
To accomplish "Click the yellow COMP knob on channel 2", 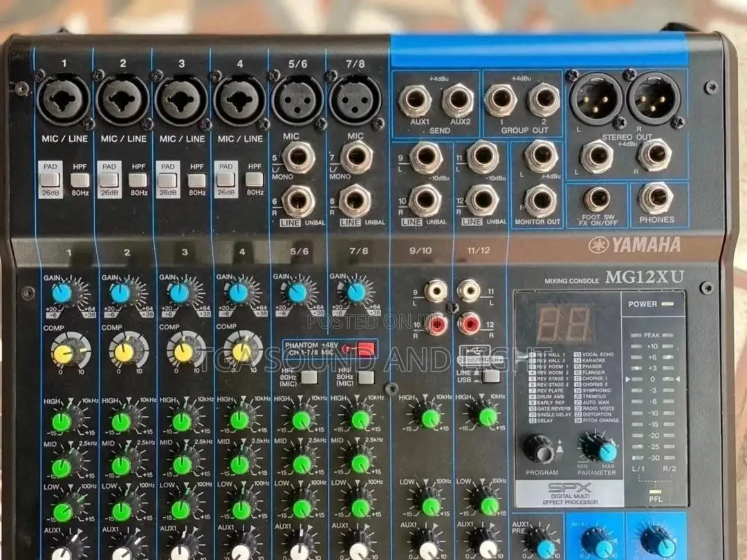I will pyautogui.click(x=124, y=353).
